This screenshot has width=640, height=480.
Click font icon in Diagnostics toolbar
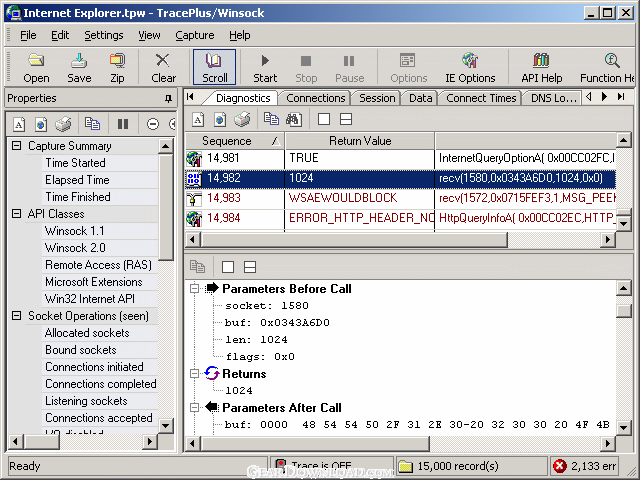point(198,120)
